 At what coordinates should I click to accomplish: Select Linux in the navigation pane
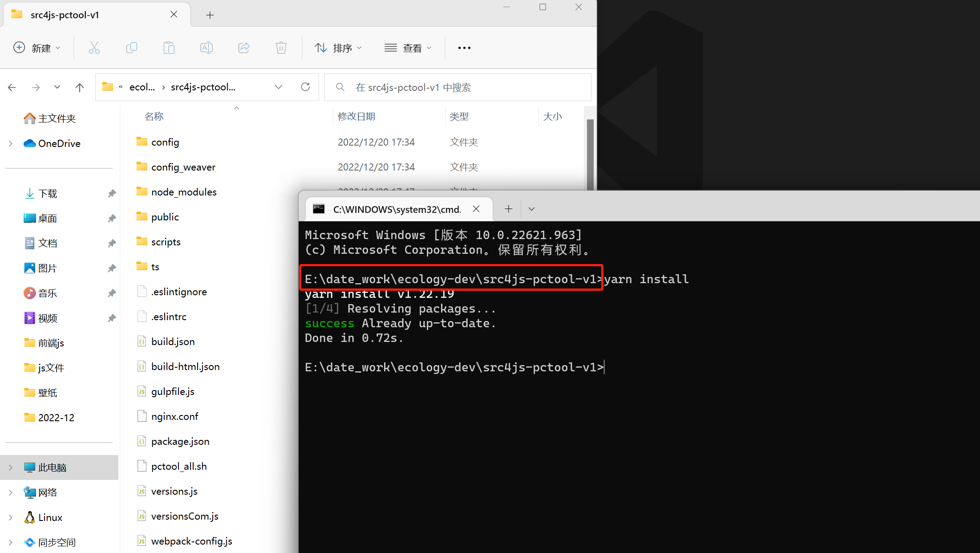pyautogui.click(x=43, y=517)
